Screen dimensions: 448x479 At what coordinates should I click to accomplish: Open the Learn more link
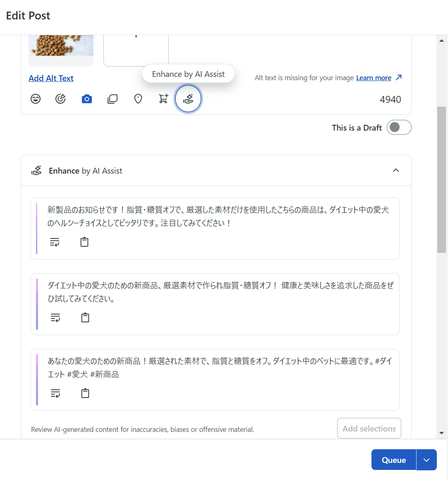374,78
